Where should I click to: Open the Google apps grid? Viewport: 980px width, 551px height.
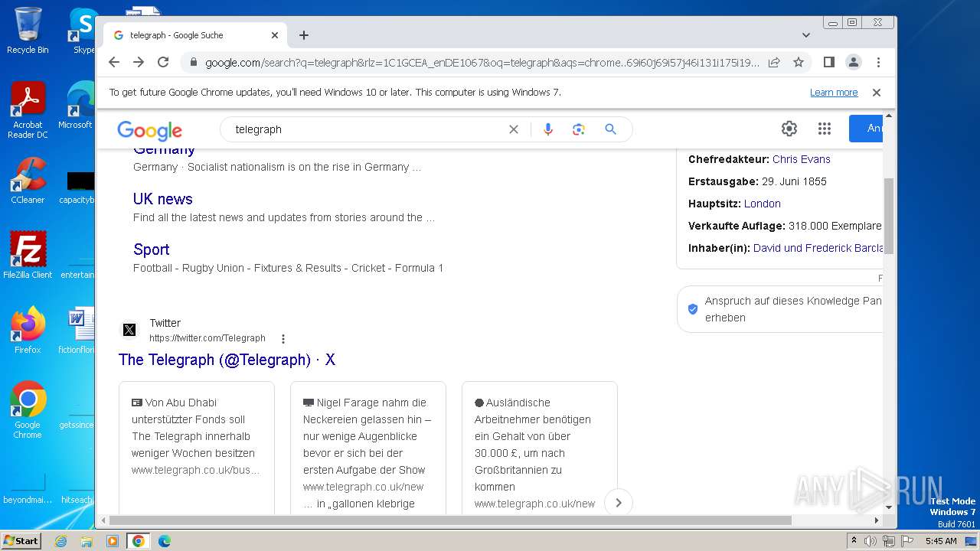click(825, 129)
